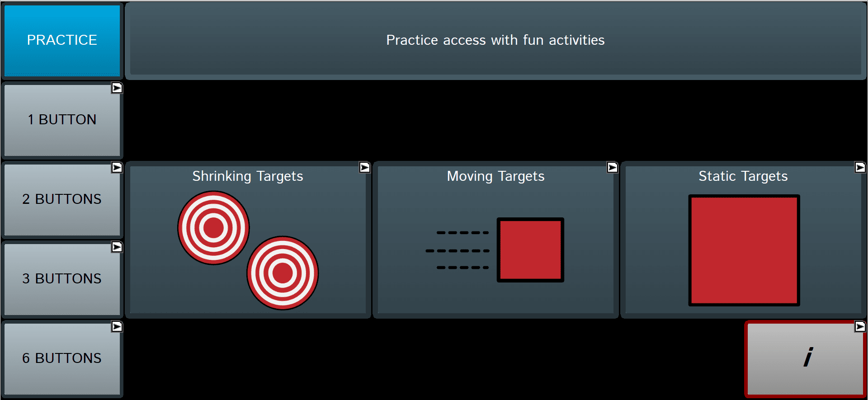
Task: Click arrow corner icon on info button
Action: [860, 326]
